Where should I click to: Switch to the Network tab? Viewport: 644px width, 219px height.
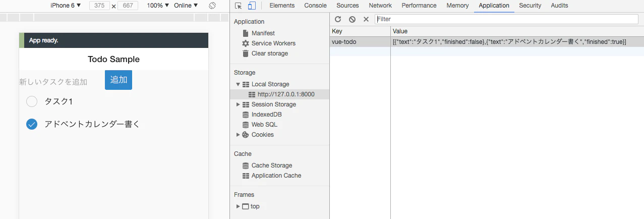(380, 6)
